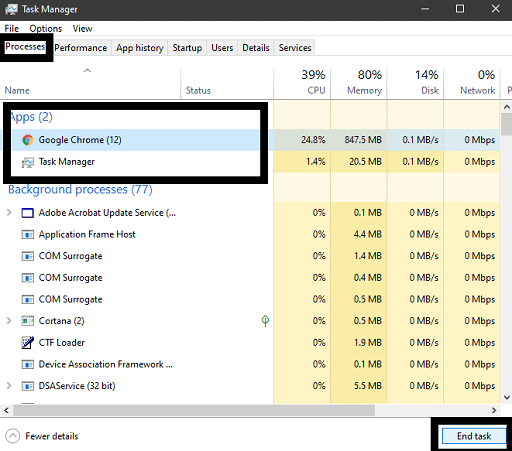This screenshot has height=451, width=512.
Task: Click the End task button
Action: click(x=474, y=436)
